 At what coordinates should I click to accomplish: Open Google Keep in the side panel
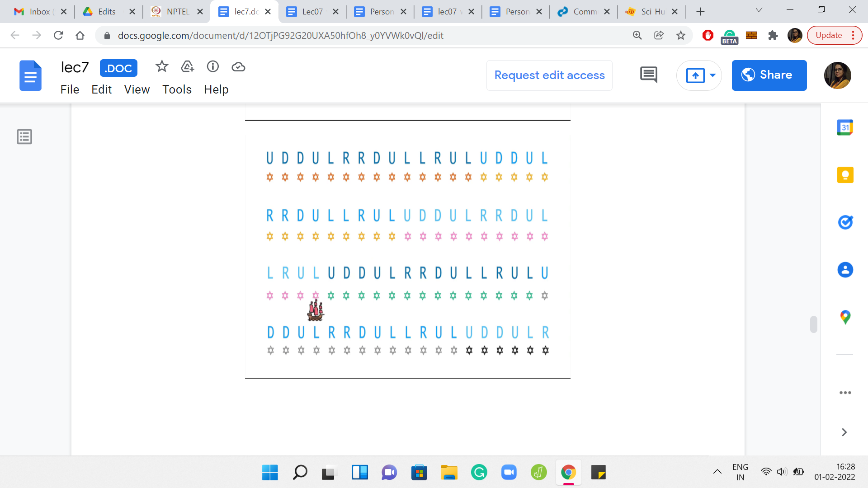844,175
